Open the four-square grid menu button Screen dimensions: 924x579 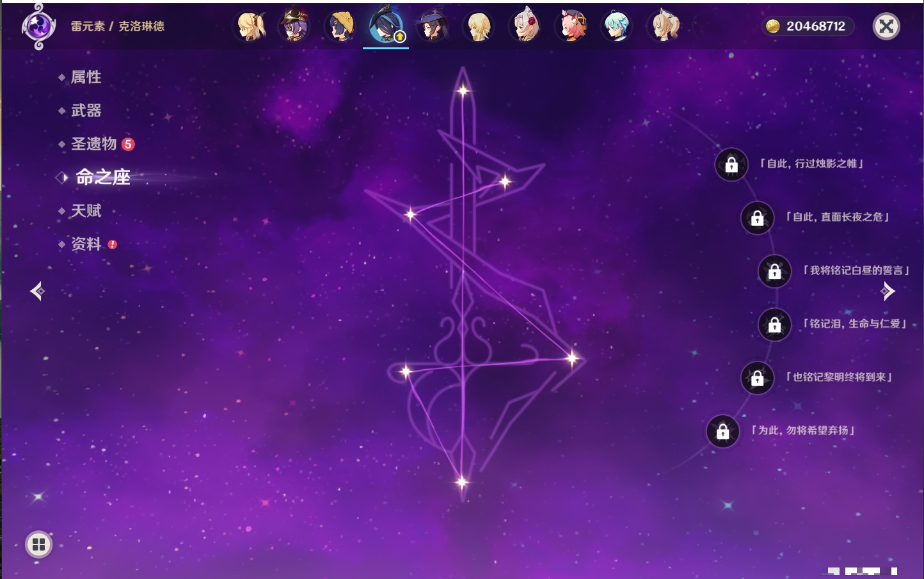pos(38,544)
